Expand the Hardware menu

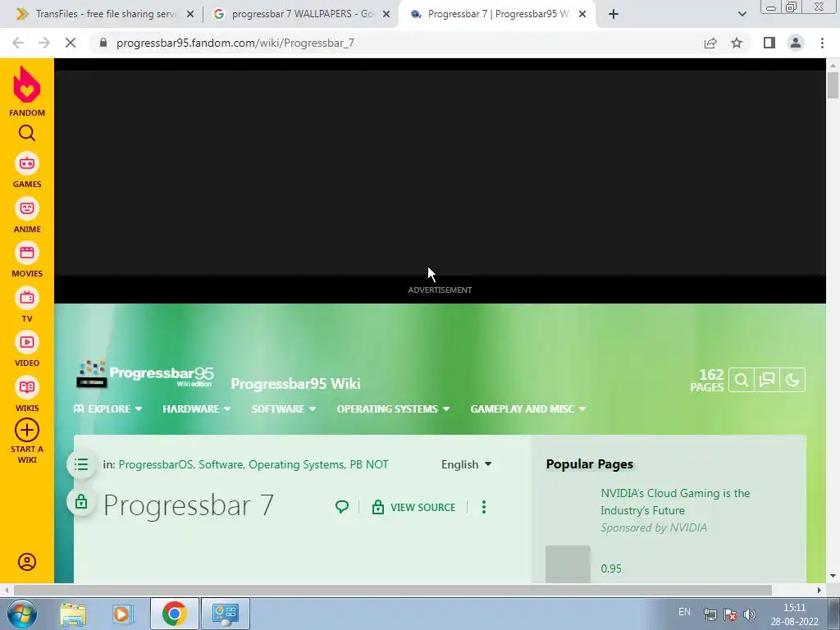pyautogui.click(x=197, y=409)
